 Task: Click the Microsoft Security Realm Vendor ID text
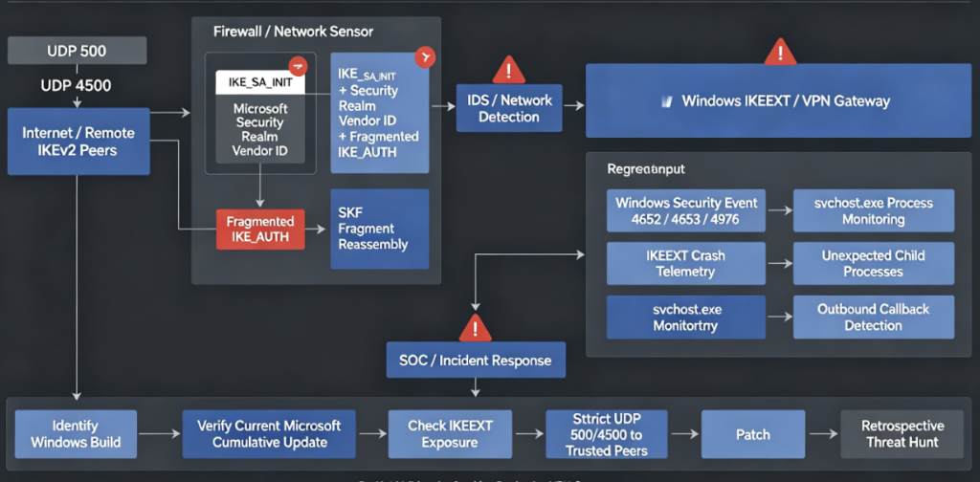click(260, 129)
